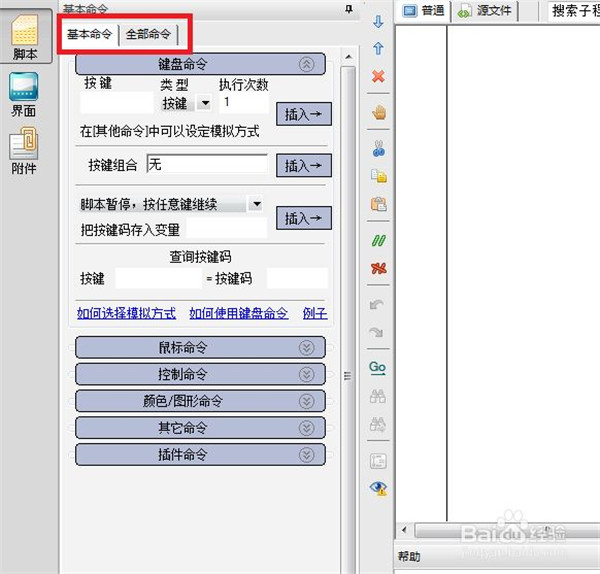Click the green comment icon

click(378, 240)
